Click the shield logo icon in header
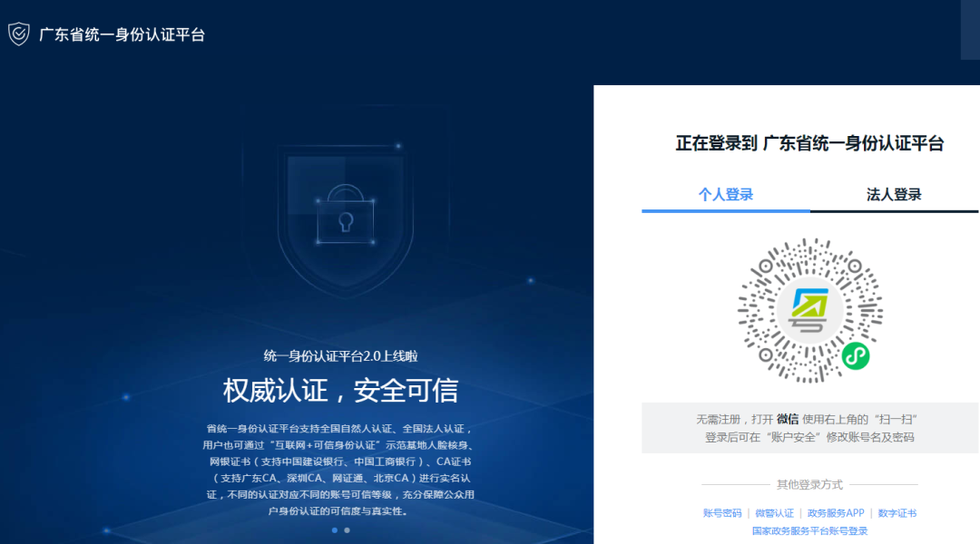980x544 pixels. (x=19, y=34)
